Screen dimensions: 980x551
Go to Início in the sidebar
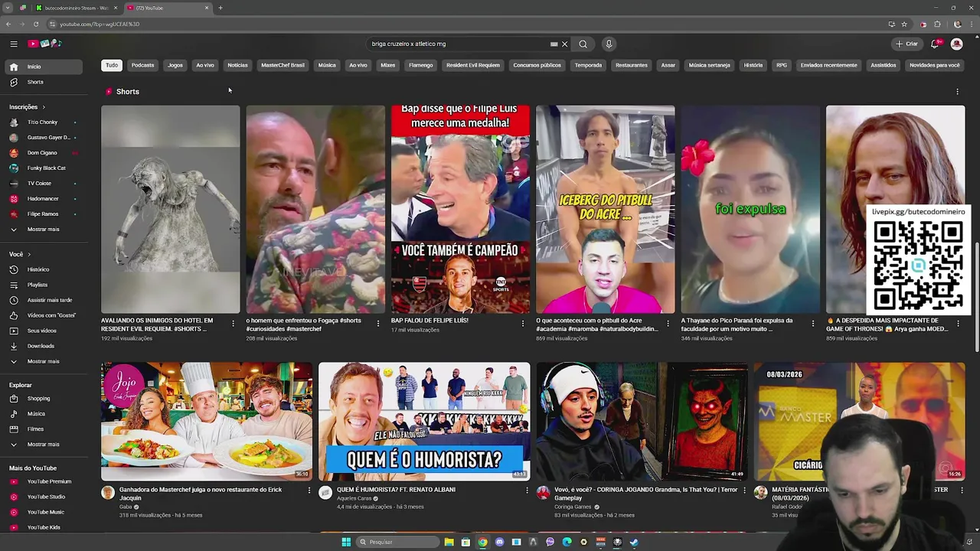pos(44,67)
